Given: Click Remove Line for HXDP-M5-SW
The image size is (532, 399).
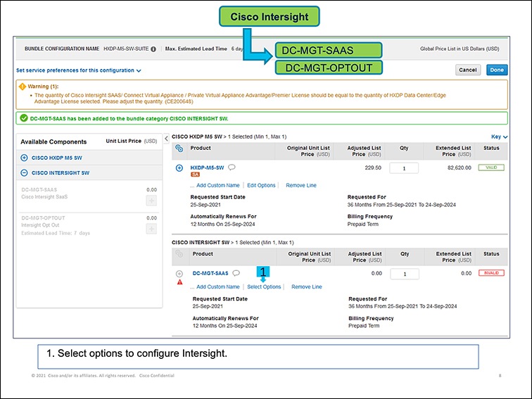Looking at the screenshot, I should (x=301, y=185).
